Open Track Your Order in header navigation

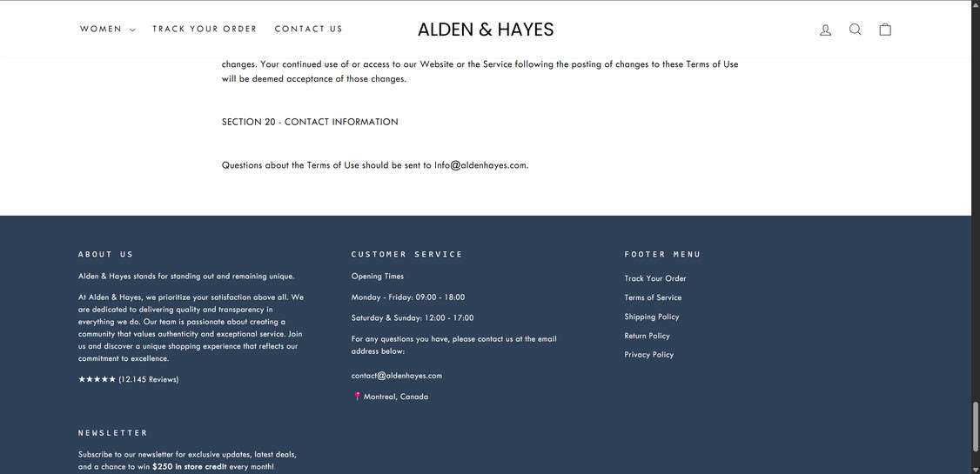coord(205,30)
